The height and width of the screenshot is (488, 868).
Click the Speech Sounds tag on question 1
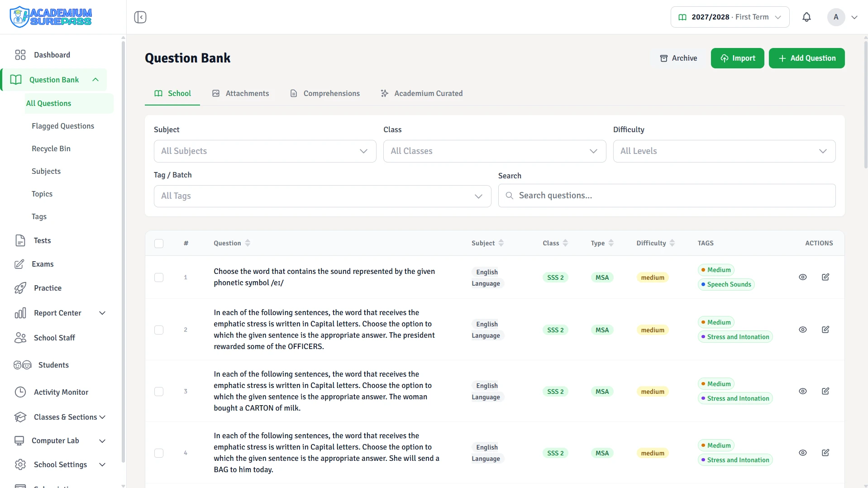tap(726, 284)
